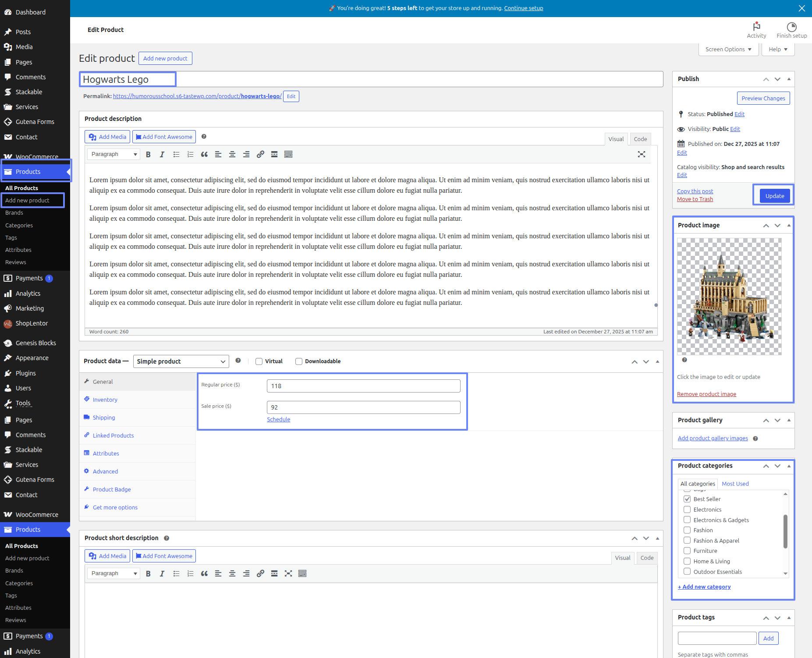
Task: Switch description editor to Code tab
Action: tap(640, 139)
